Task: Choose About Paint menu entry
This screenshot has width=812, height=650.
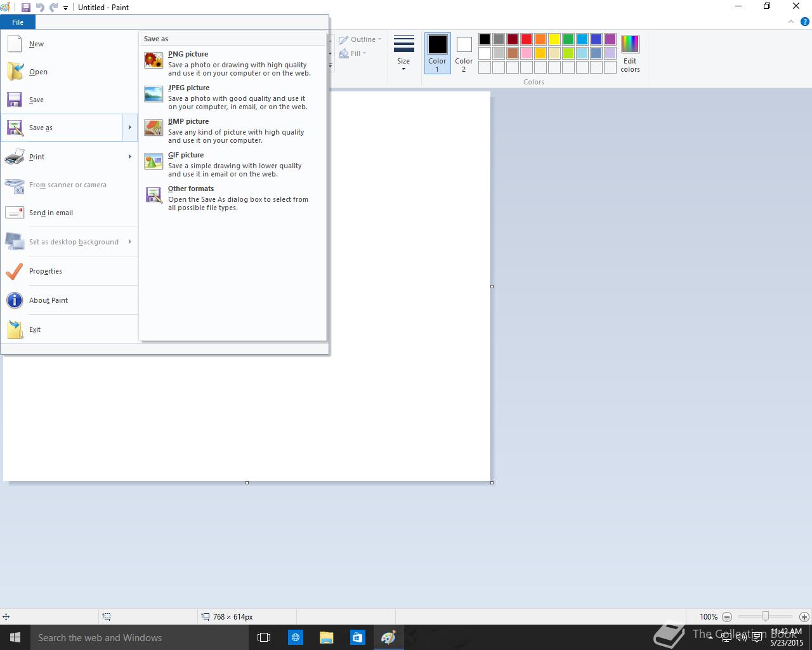Action: pos(69,300)
